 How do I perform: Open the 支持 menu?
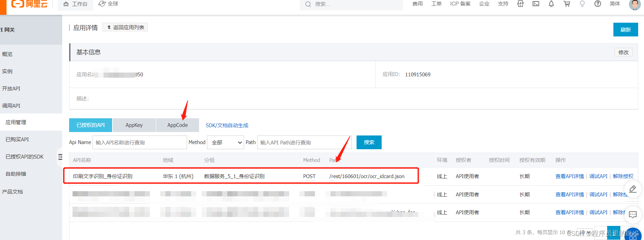click(503, 4)
